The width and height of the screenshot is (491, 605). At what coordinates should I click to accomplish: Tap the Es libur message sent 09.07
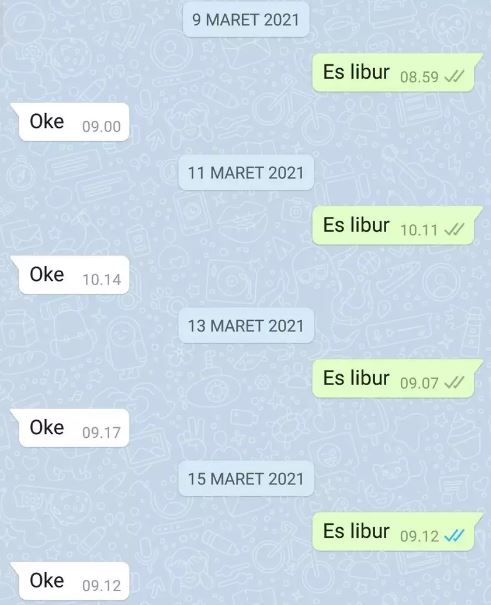point(397,379)
